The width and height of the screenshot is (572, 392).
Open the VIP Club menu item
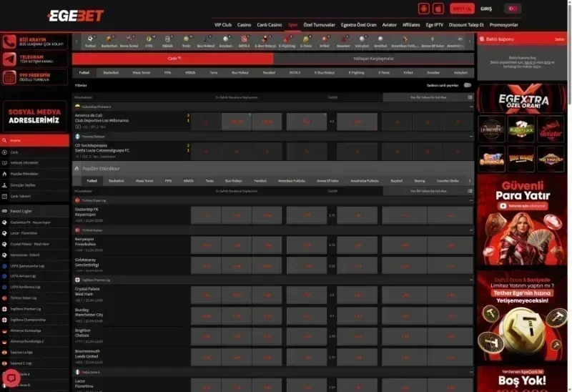click(x=223, y=25)
